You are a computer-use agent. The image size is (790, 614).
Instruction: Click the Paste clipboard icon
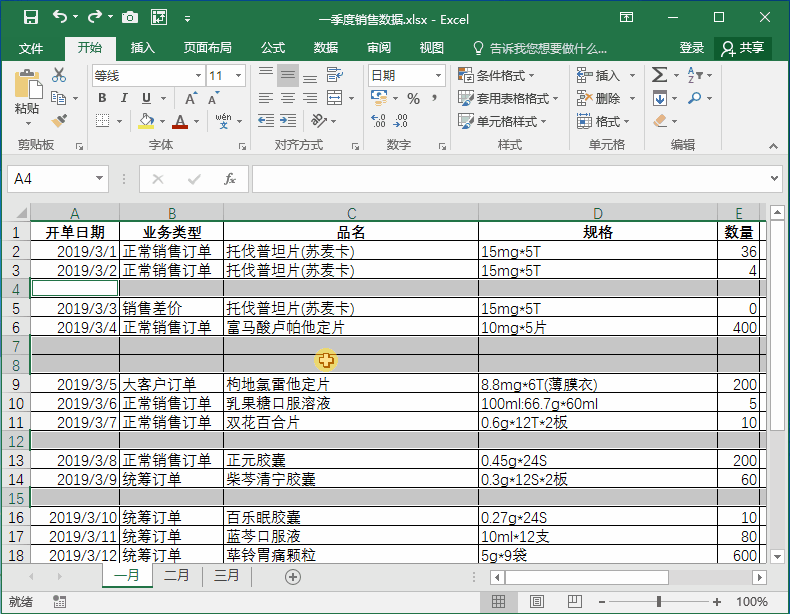pyautogui.click(x=28, y=84)
